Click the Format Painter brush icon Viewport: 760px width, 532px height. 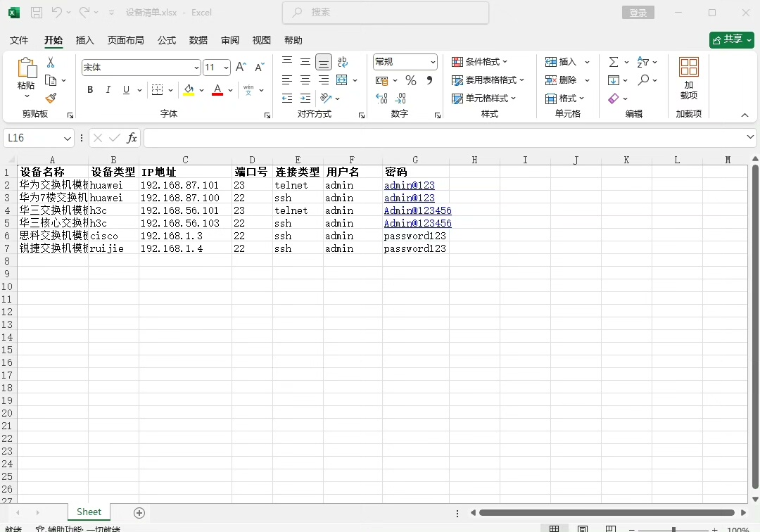[x=51, y=99]
